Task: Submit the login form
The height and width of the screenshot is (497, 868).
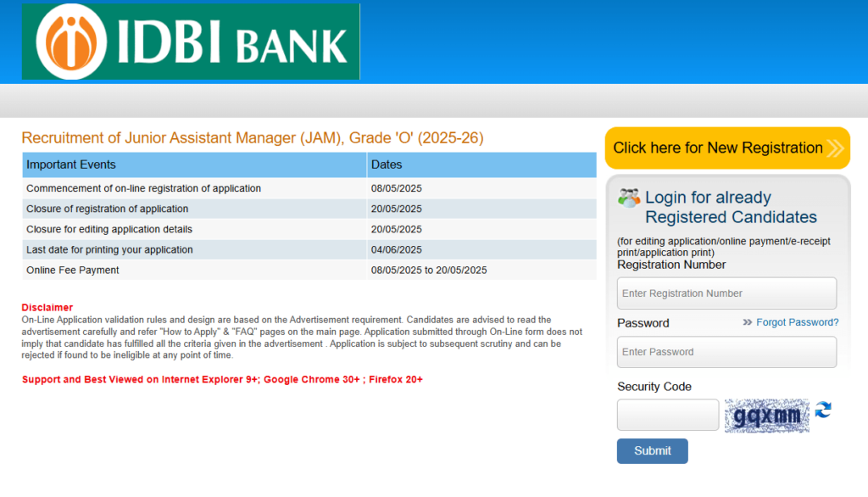Action: click(x=652, y=451)
